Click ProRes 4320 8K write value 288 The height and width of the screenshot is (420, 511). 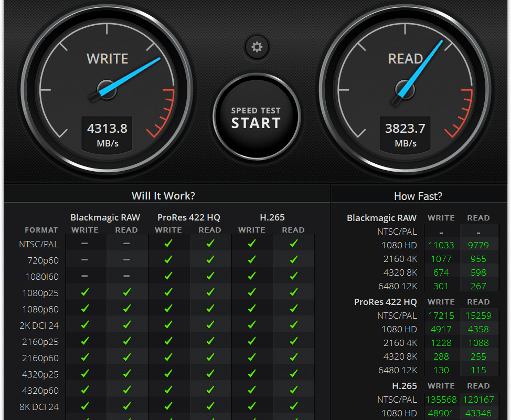point(441,357)
